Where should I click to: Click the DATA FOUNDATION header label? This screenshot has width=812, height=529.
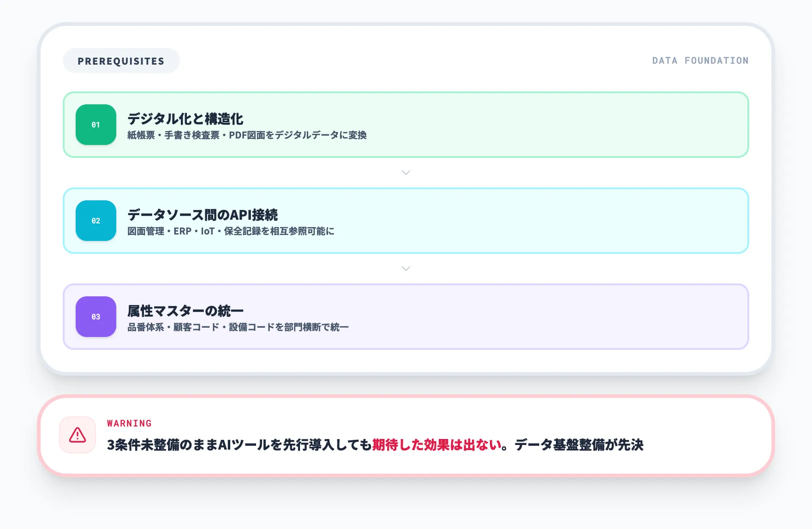click(700, 60)
